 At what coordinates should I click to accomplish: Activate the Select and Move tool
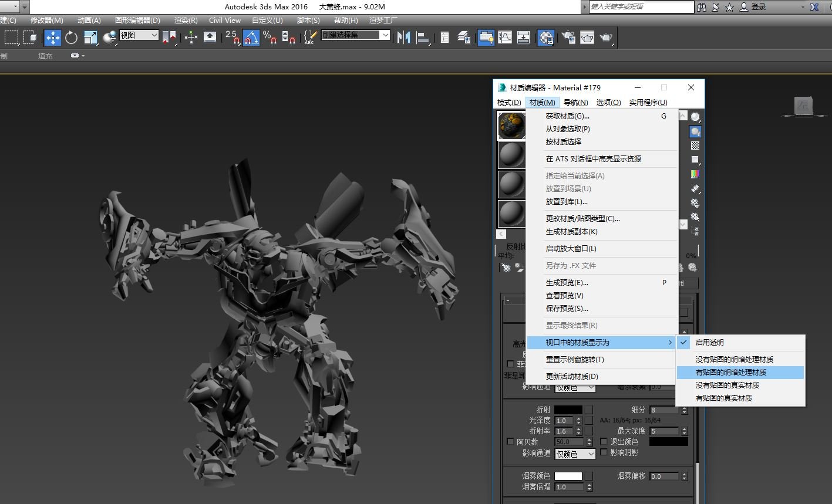tap(52, 37)
